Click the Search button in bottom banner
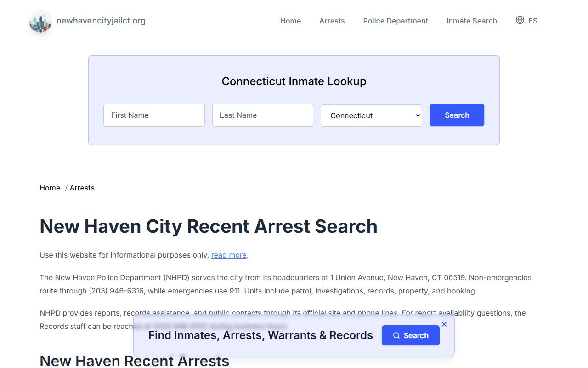Screen dimensions: 588x368 [x=411, y=335]
